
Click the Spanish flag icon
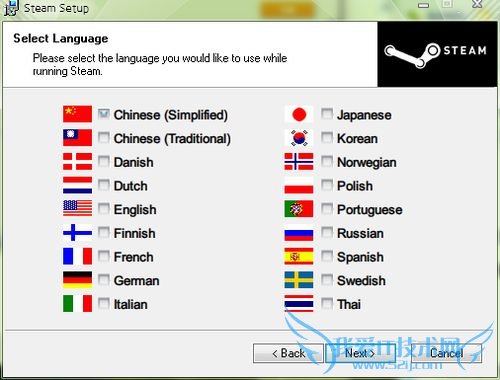(x=299, y=256)
